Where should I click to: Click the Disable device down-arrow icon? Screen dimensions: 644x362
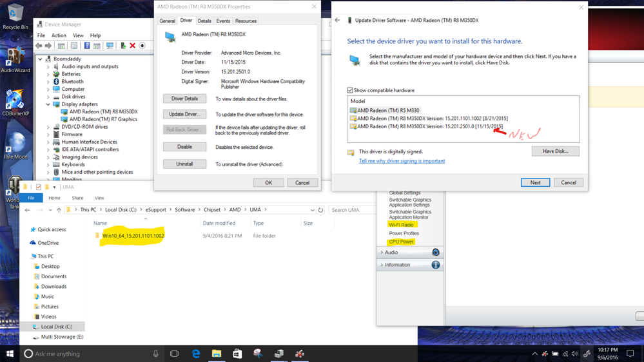tap(142, 46)
